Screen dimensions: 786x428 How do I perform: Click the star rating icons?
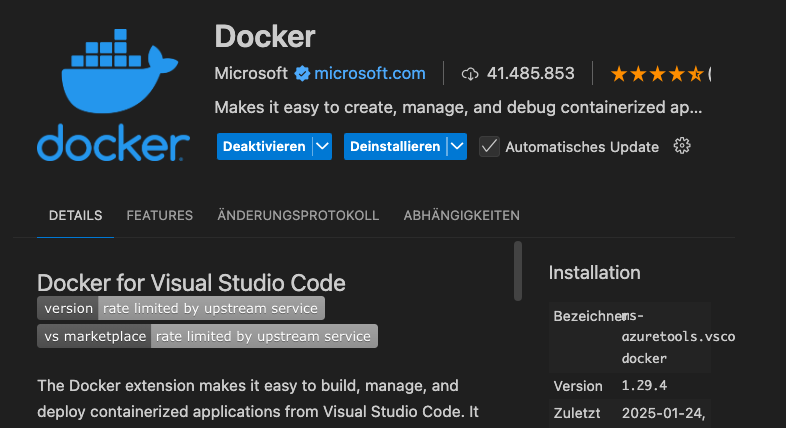(656, 73)
